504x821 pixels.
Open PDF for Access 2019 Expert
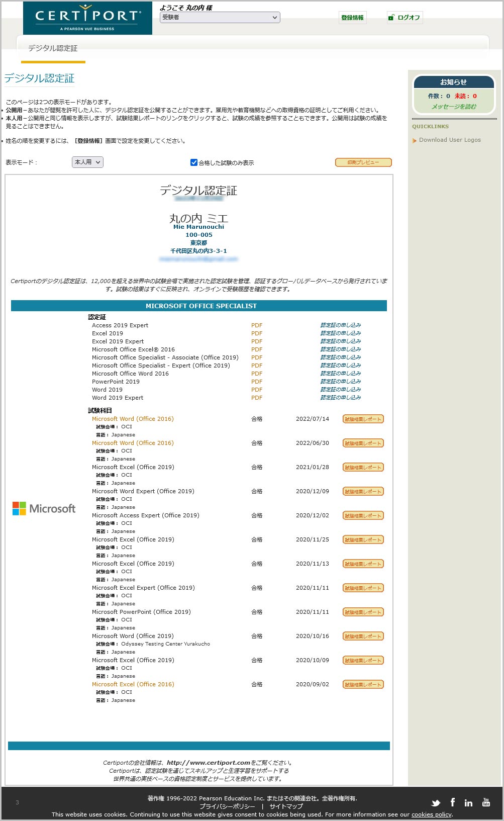(x=257, y=325)
